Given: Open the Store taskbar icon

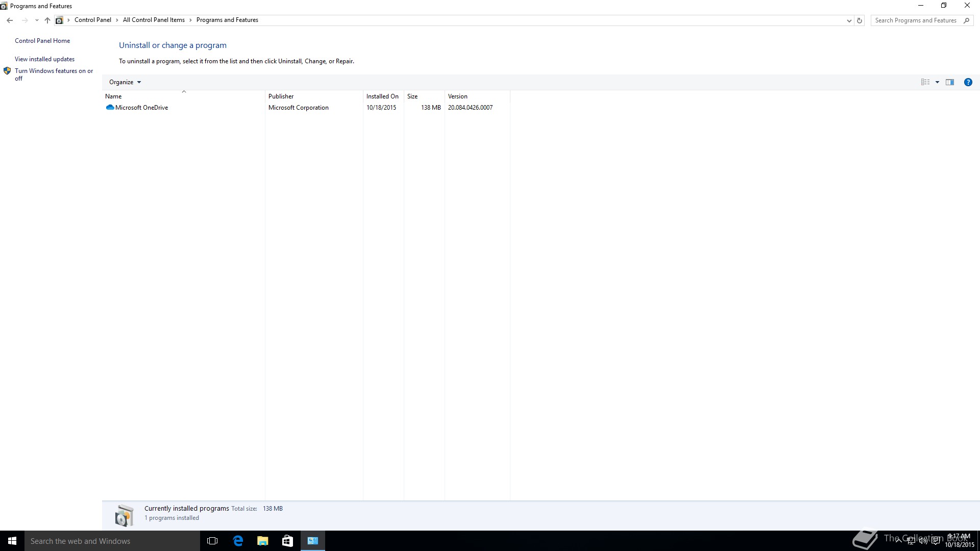Looking at the screenshot, I should [x=287, y=541].
